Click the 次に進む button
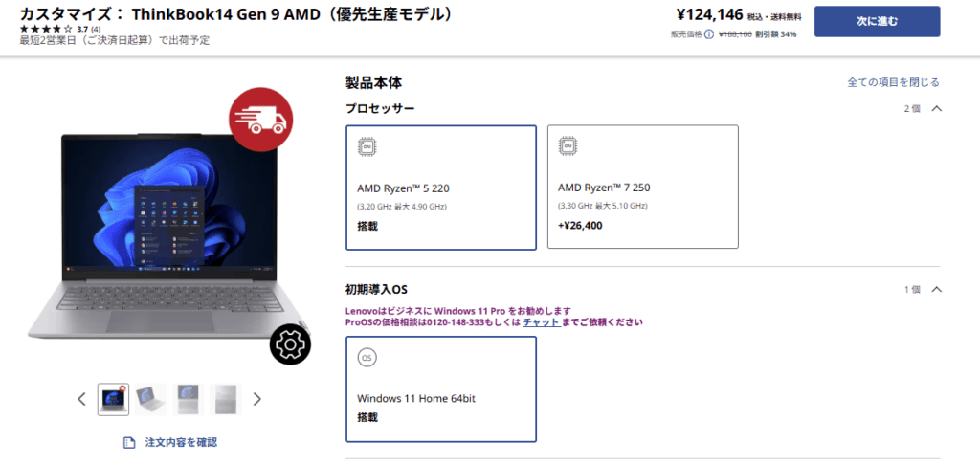This screenshot has height=465, width=980. tap(877, 22)
